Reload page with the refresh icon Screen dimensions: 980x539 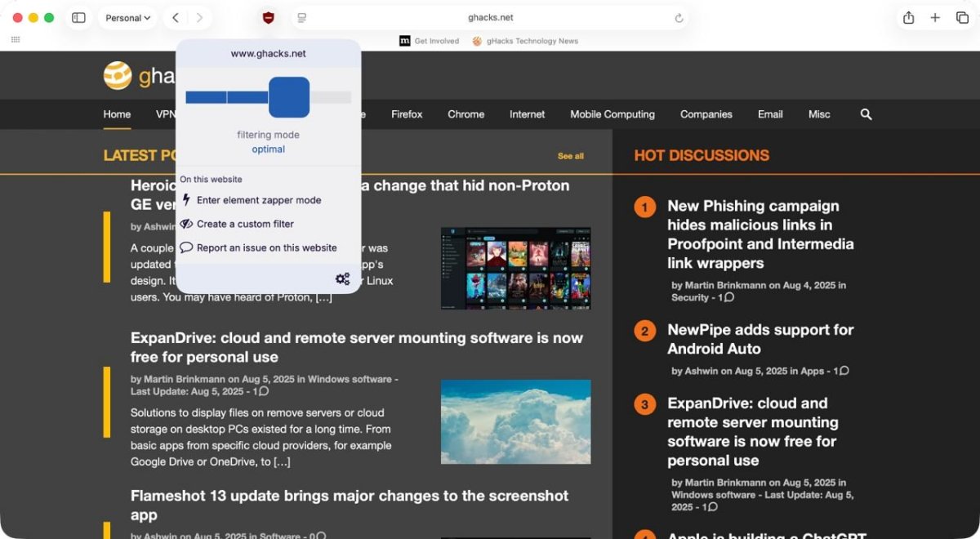(678, 18)
